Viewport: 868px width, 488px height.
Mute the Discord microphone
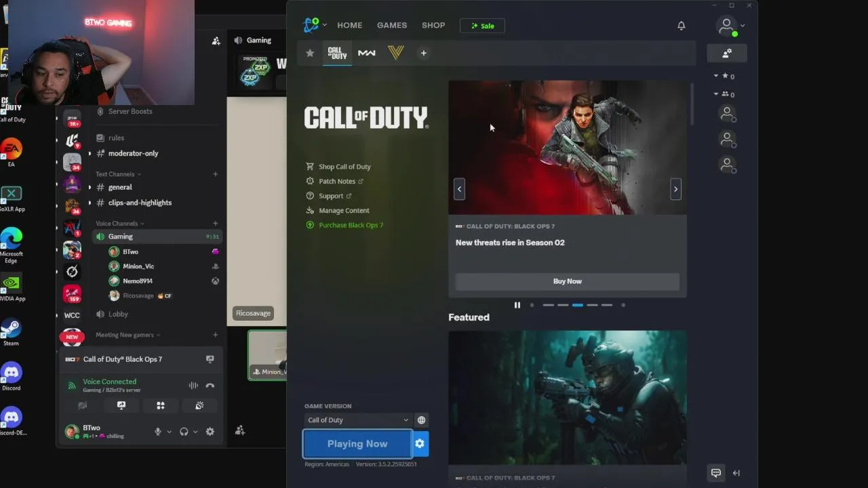(158, 432)
